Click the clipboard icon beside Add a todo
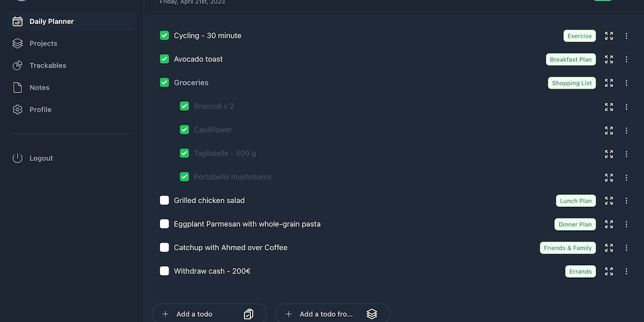The height and width of the screenshot is (322, 644). tap(248, 314)
